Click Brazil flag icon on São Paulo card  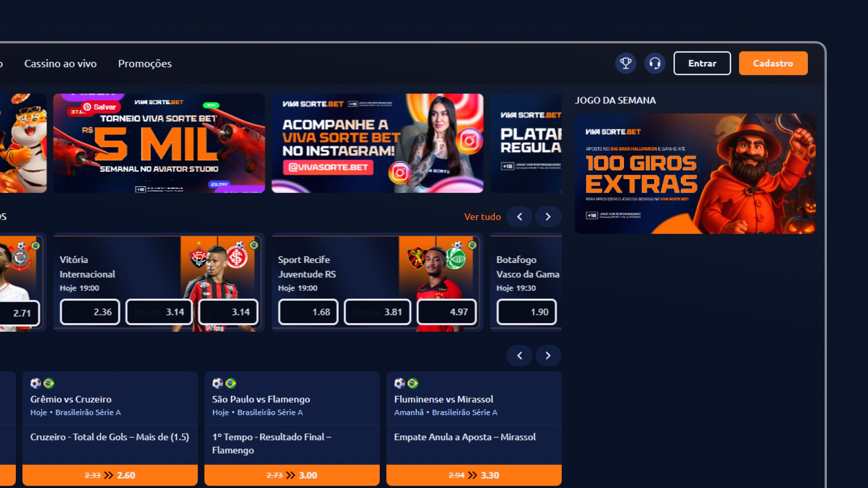click(x=231, y=383)
